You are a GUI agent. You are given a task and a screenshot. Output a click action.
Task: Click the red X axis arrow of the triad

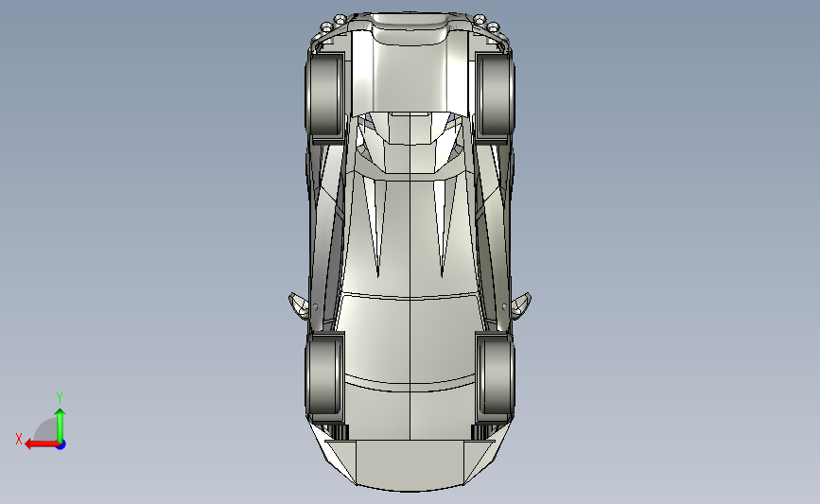click(x=41, y=444)
